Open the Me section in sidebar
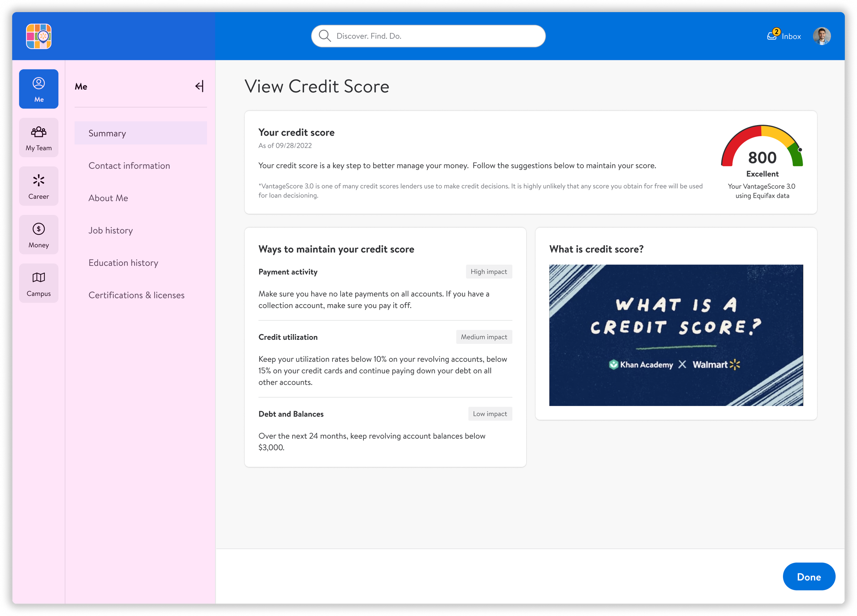Screen dimensions: 857x616 pyautogui.click(x=38, y=89)
